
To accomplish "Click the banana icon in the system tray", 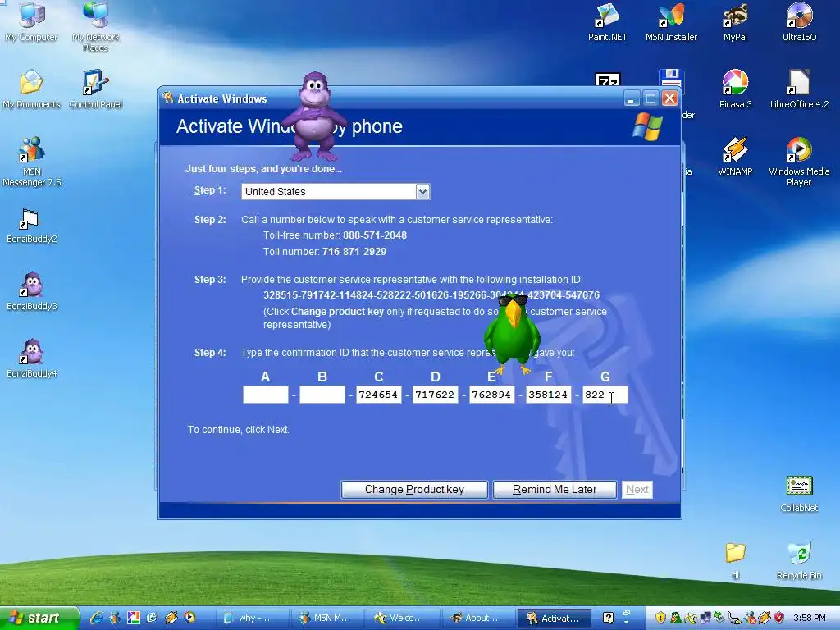I will coord(691,618).
